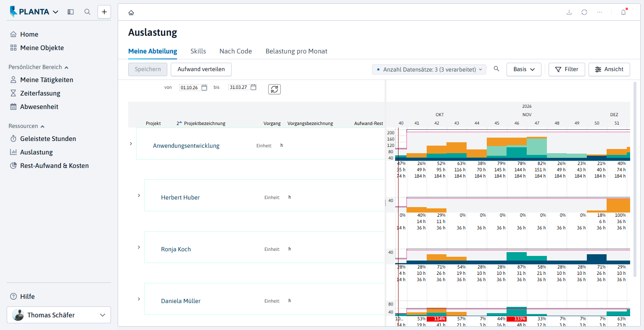This screenshot has width=644, height=330.
Task: Open the sidebar search icon
Action: click(x=87, y=12)
